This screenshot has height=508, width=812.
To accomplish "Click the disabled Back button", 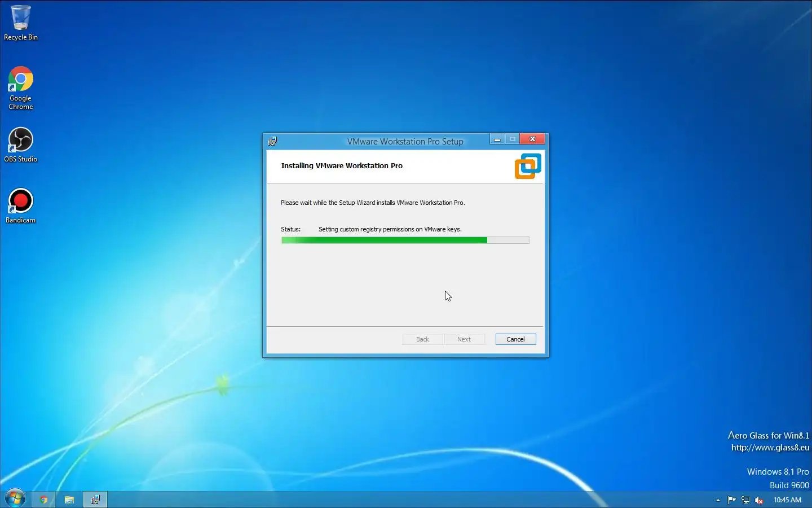I will click(422, 339).
